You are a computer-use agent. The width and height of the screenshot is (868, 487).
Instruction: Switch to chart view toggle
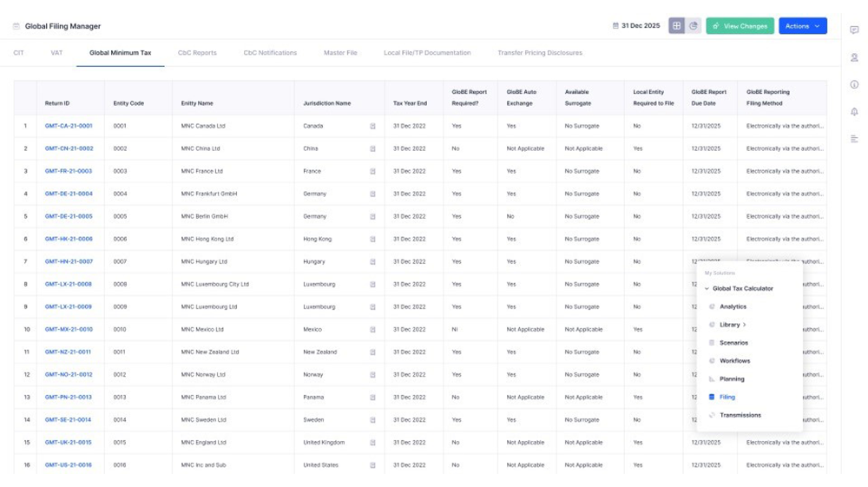click(x=694, y=26)
